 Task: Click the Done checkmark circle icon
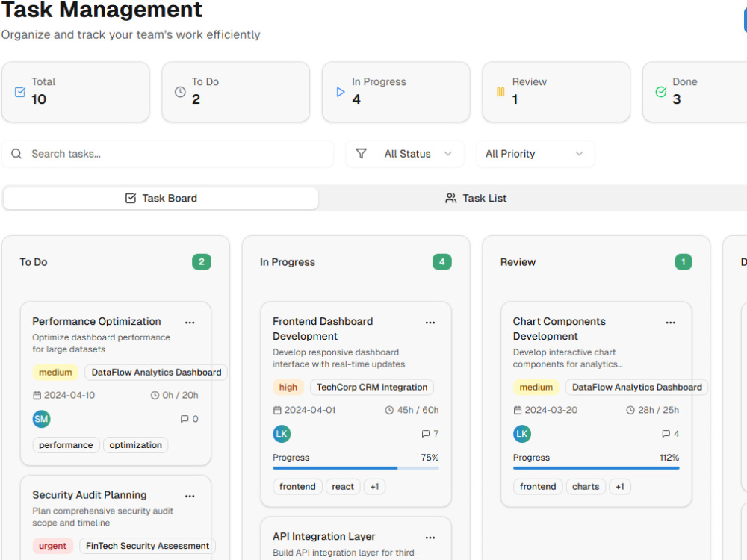(x=661, y=92)
